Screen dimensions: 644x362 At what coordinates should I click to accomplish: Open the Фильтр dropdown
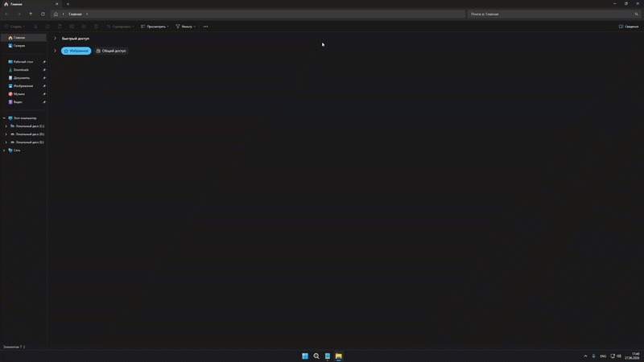point(186,27)
